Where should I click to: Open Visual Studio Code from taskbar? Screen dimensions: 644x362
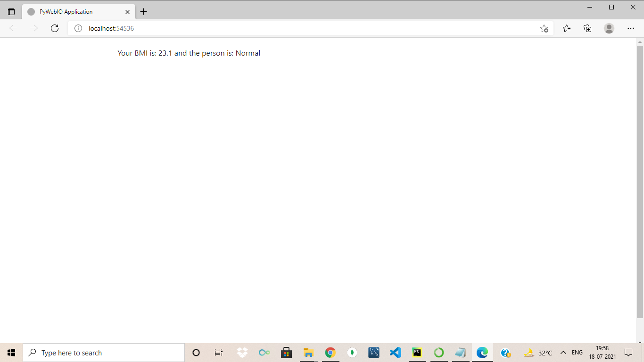click(x=396, y=353)
